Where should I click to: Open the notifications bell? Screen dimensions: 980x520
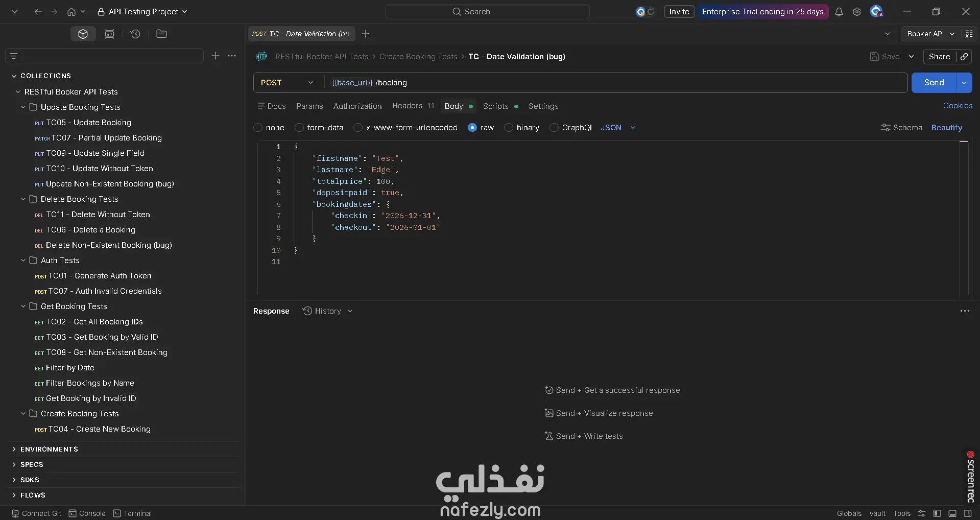pyautogui.click(x=839, y=11)
